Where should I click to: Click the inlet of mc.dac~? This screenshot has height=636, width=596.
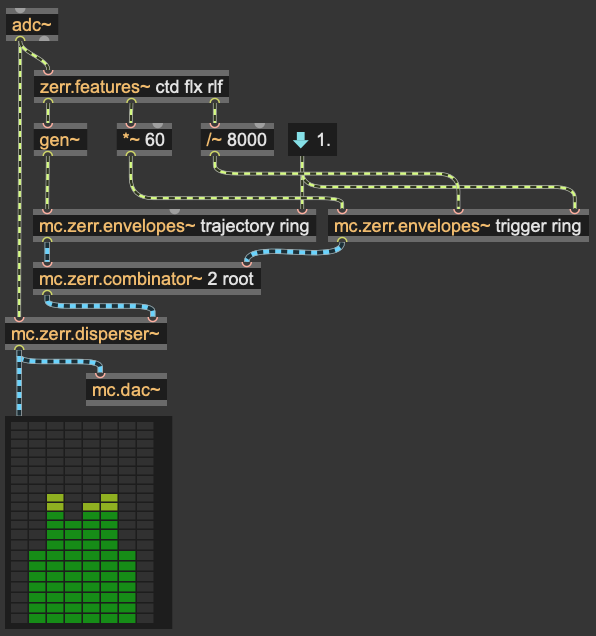tap(100, 375)
